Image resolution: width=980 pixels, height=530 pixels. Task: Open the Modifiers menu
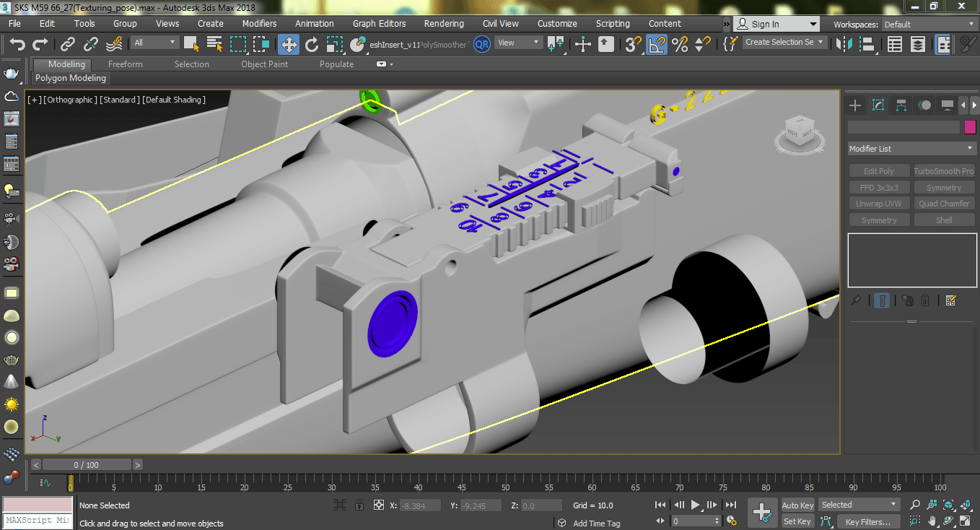pyautogui.click(x=259, y=24)
